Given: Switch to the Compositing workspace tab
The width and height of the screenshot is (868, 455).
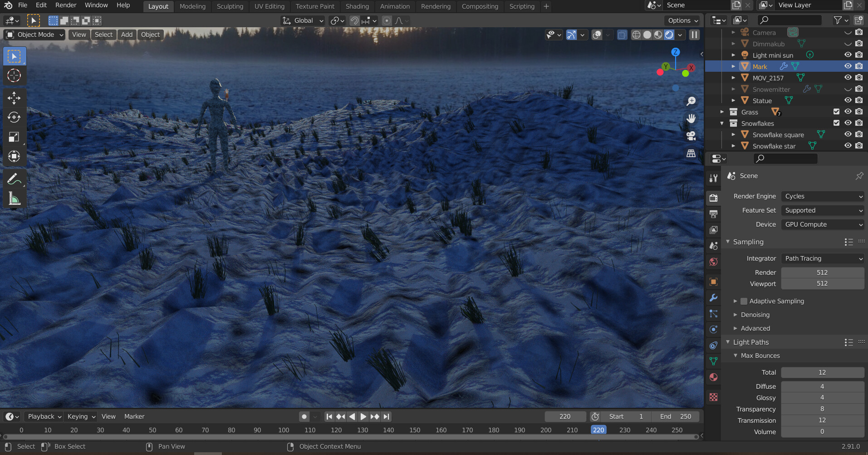Looking at the screenshot, I should tap(480, 6).
